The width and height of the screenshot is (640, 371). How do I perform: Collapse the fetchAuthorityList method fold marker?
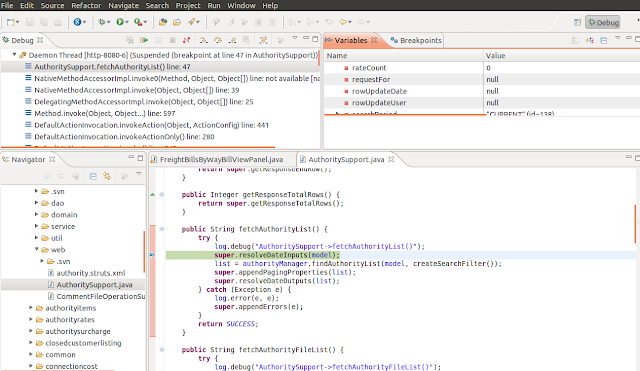[x=162, y=229]
